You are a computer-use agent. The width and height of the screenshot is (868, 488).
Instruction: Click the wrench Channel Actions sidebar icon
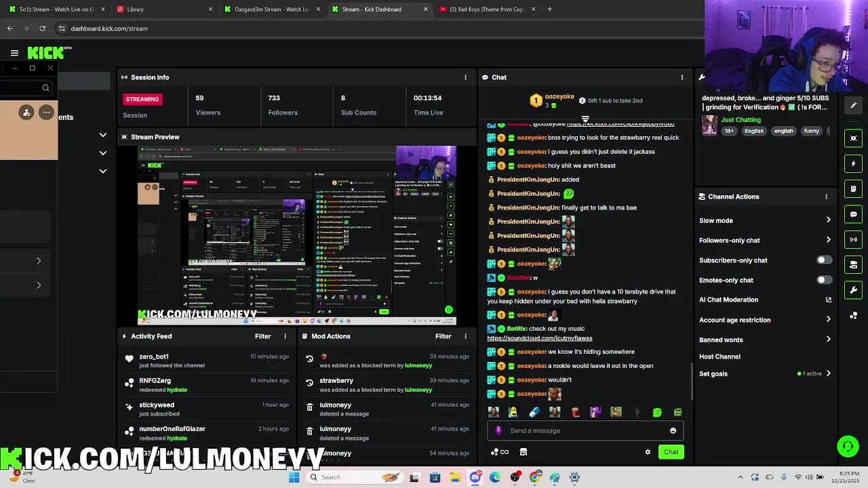pyautogui.click(x=854, y=290)
